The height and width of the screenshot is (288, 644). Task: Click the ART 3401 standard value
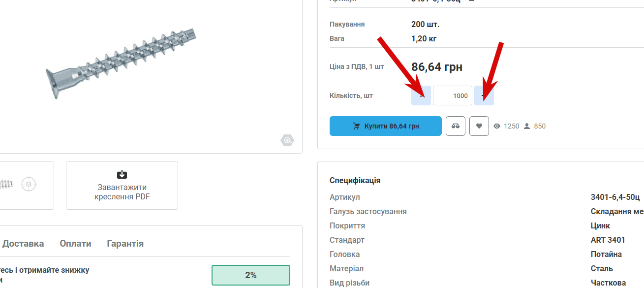(x=608, y=240)
